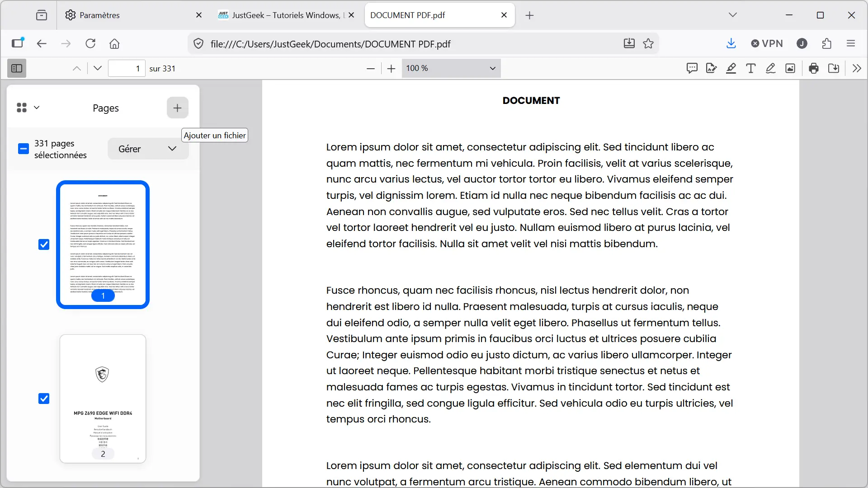Viewport: 868px width, 488px height.
Task: Open Firefox downloads panel
Action: click(x=731, y=43)
